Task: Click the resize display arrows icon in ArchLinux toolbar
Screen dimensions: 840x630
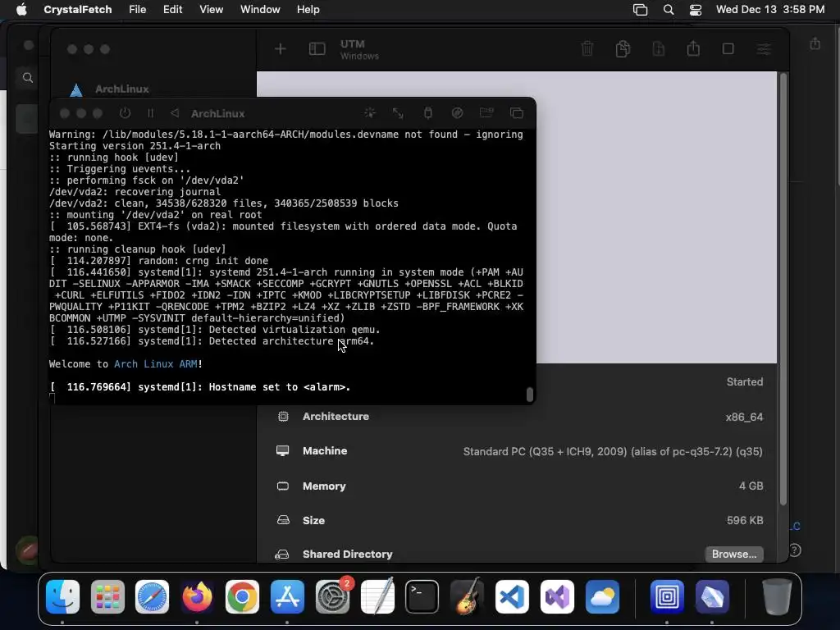Action: tap(398, 113)
